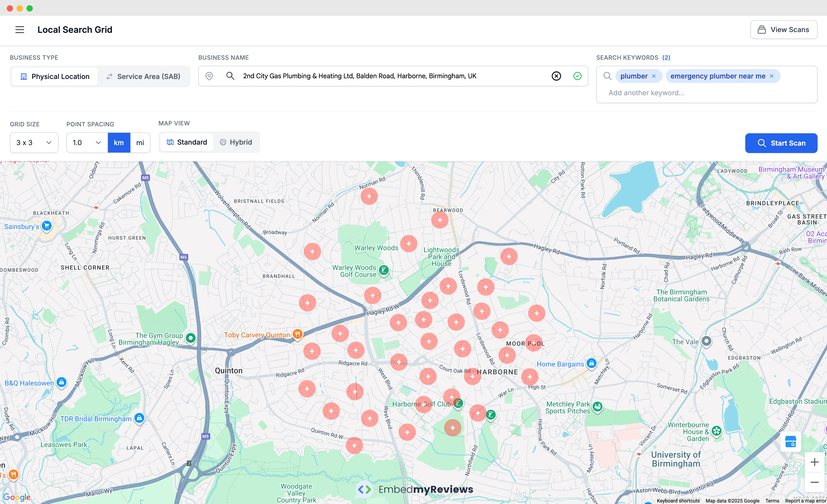Click the grid point below Quinton Rd W

click(354, 446)
